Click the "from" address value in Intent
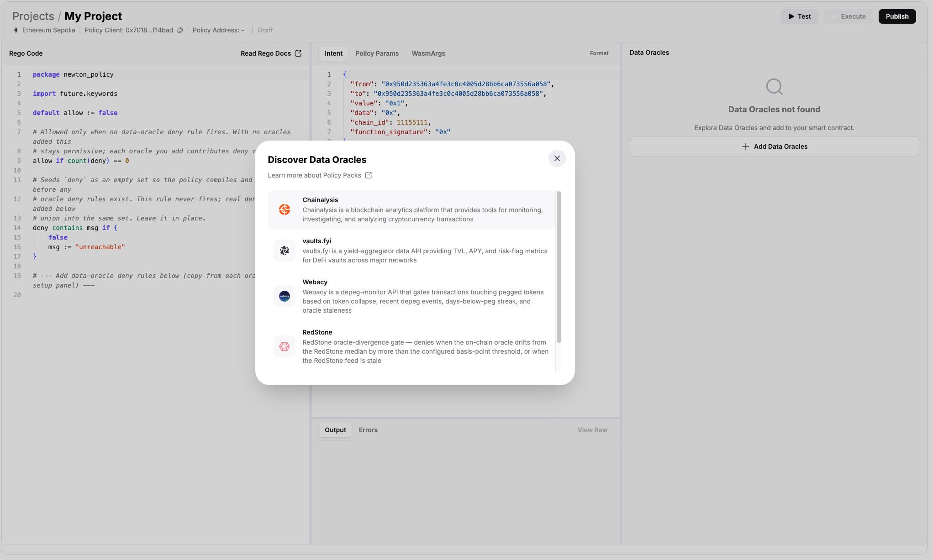 click(x=465, y=84)
